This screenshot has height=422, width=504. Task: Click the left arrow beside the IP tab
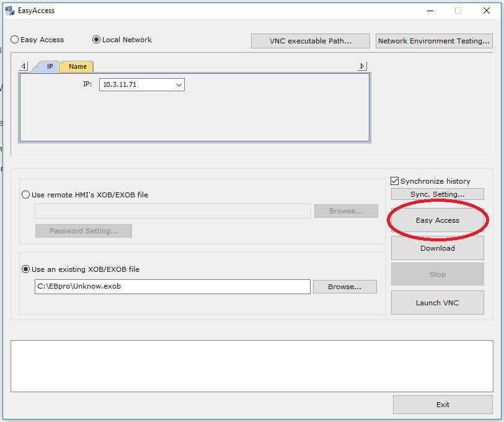24,66
